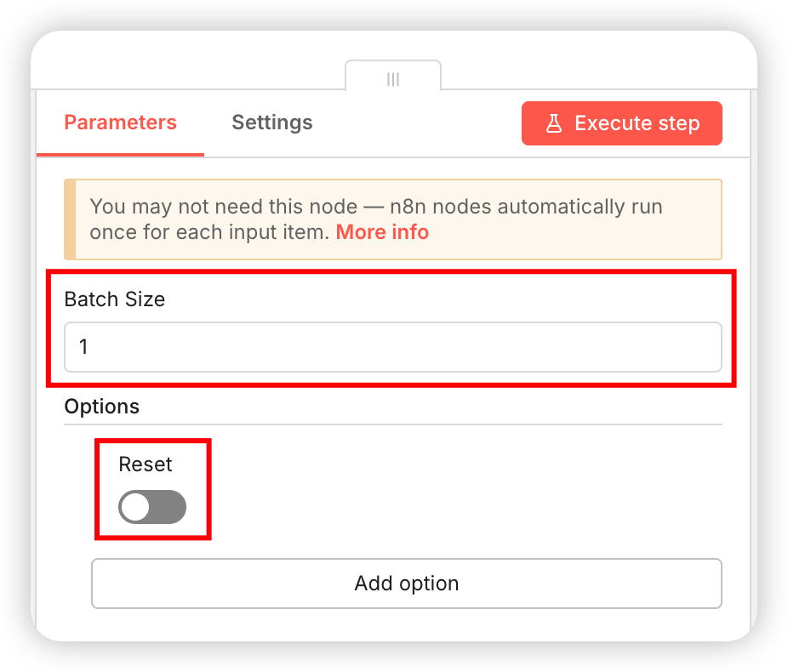The height and width of the screenshot is (672, 788).
Task: Click the panel drag handle icon
Action: pyautogui.click(x=393, y=79)
